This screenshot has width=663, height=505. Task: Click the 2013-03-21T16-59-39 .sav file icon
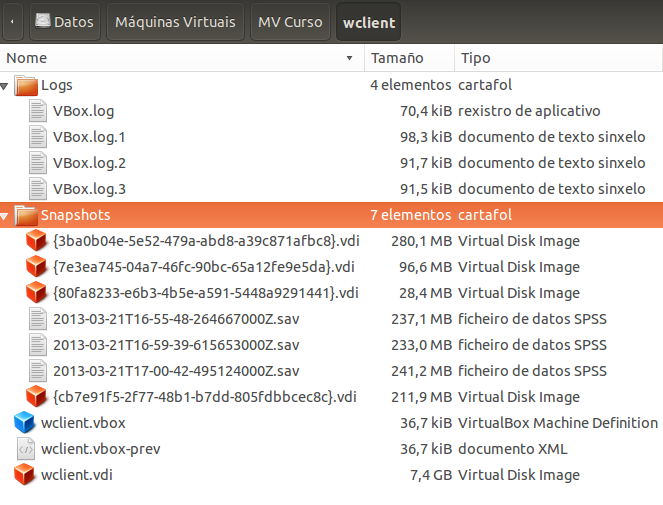[x=38, y=345]
